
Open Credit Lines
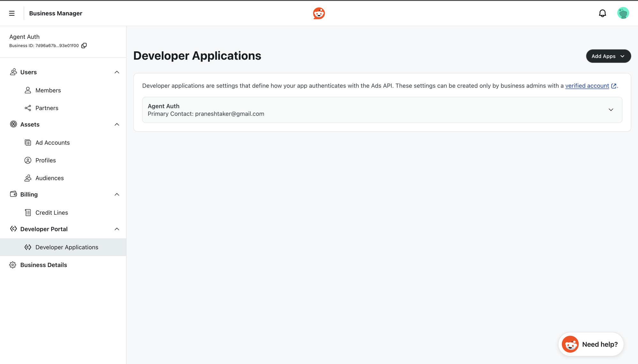click(x=63, y=213)
